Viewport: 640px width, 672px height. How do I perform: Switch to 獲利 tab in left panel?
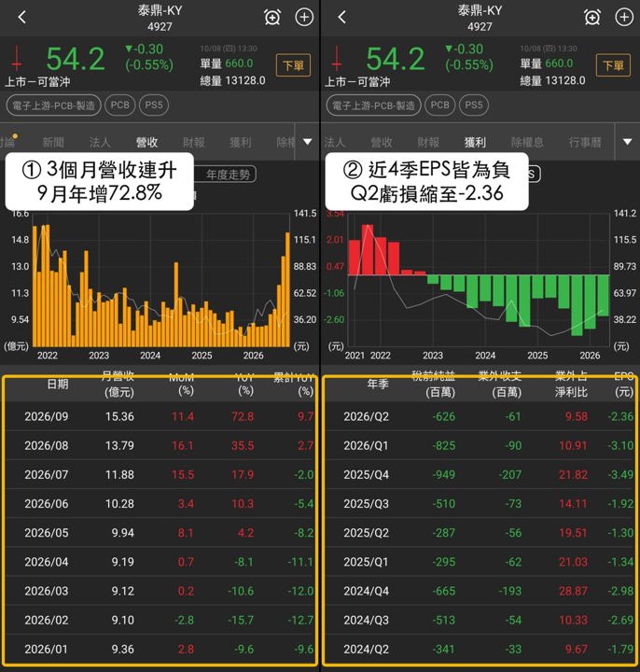[x=241, y=142]
